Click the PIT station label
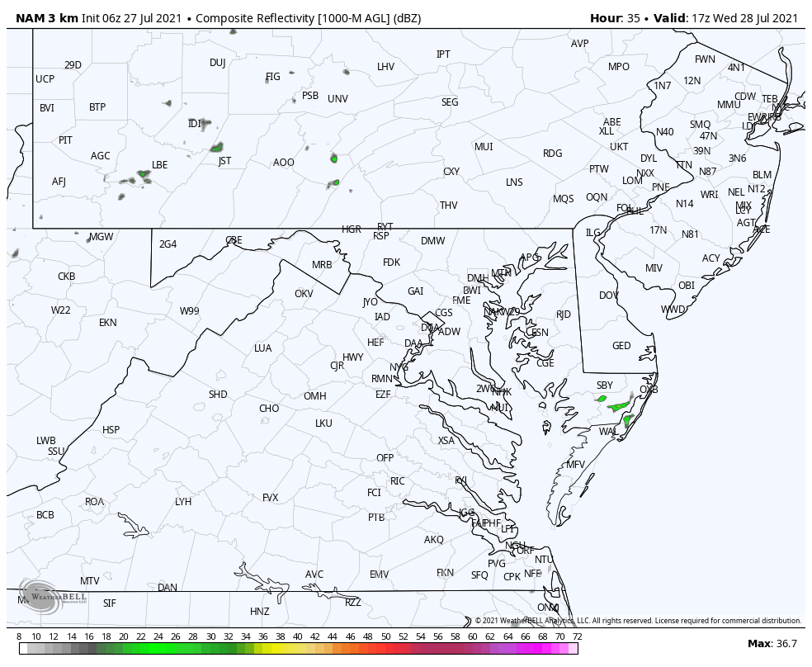 click(x=65, y=140)
